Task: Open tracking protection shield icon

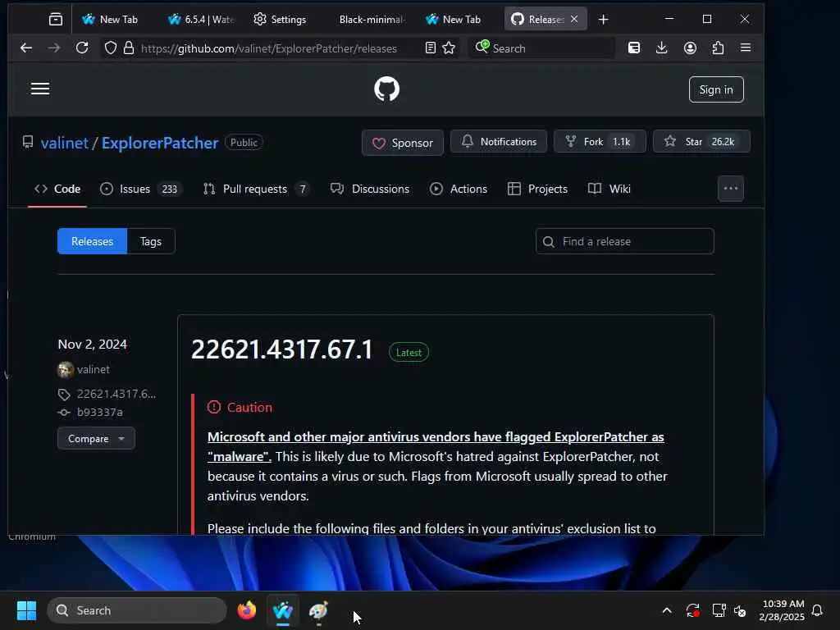Action: 111,48
